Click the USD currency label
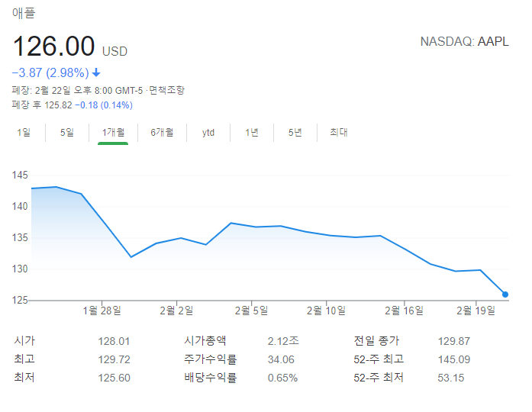 pyautogui.click(x=114, y=52)
